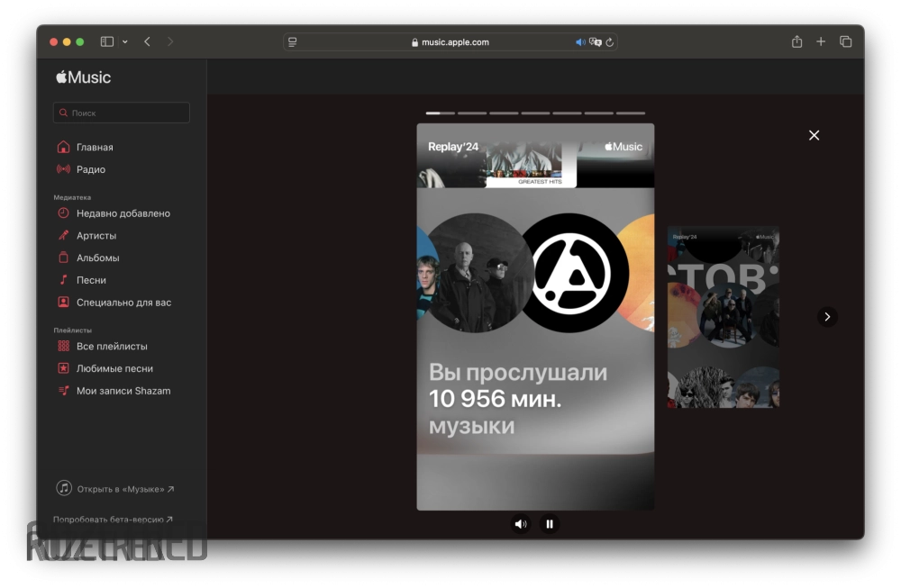
Task: Click the Поиск search field
Action: pos(122,113)
